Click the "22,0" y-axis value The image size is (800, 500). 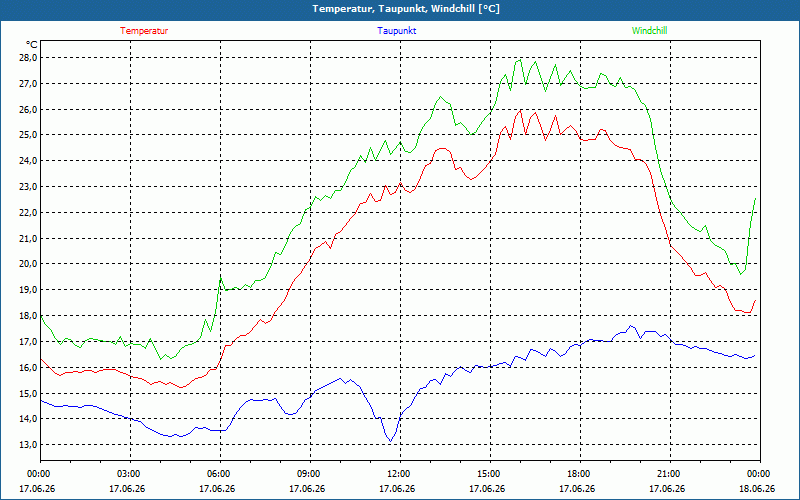[29, 212]
